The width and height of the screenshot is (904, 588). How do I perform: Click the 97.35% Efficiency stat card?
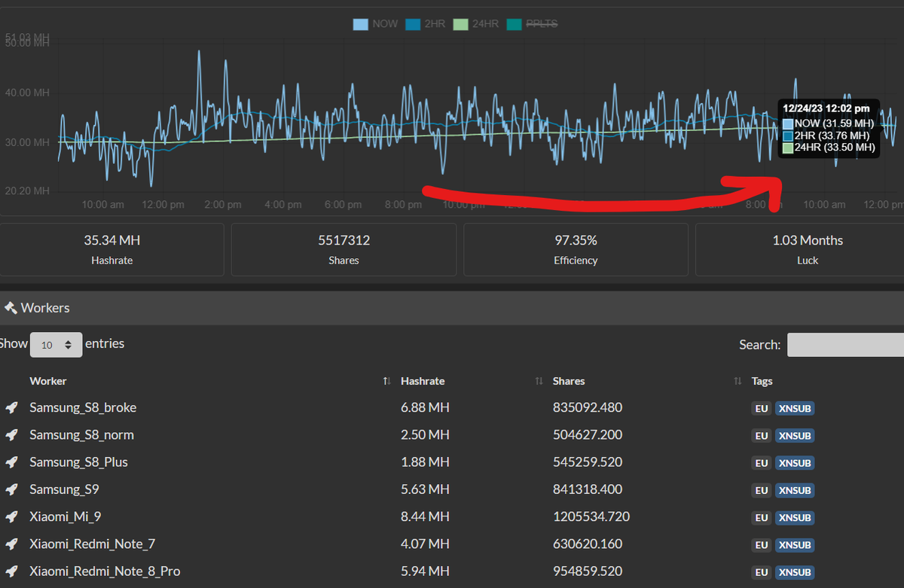coord(576,249)
